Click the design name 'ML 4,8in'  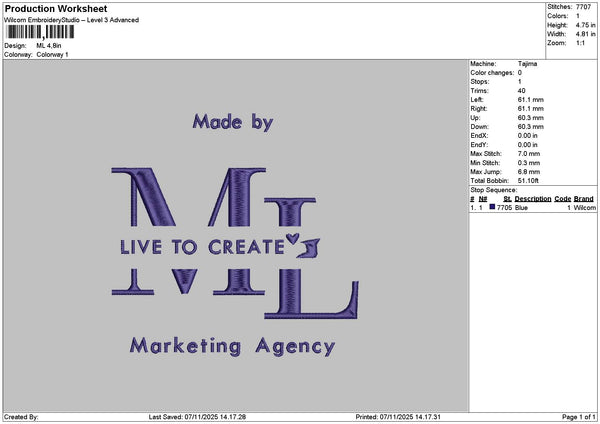[x=49, y=46]
